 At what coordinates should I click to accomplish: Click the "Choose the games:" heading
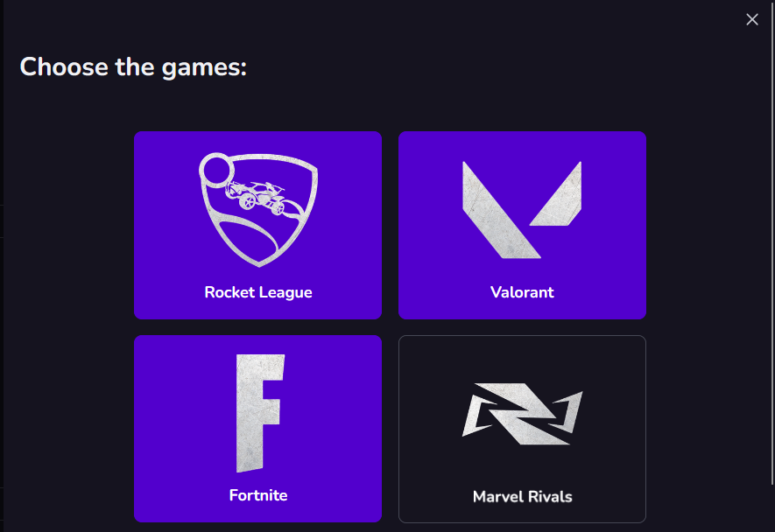tap(133, 67)
